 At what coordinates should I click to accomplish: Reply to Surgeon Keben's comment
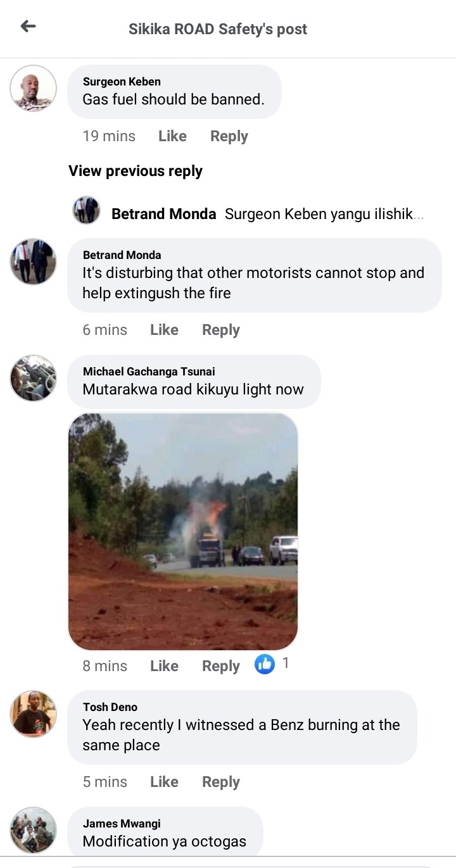click(x=229, y=136)
